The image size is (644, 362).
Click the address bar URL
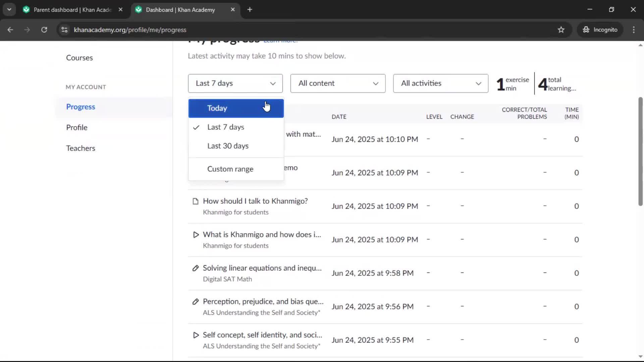pos(130,30)
